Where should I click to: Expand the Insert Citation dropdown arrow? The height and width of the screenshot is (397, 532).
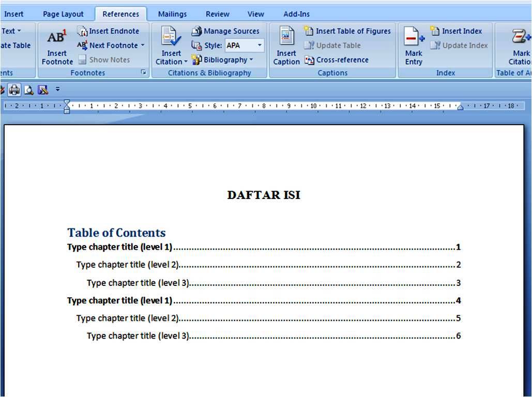pyautogui.click(x=186, y=62)
